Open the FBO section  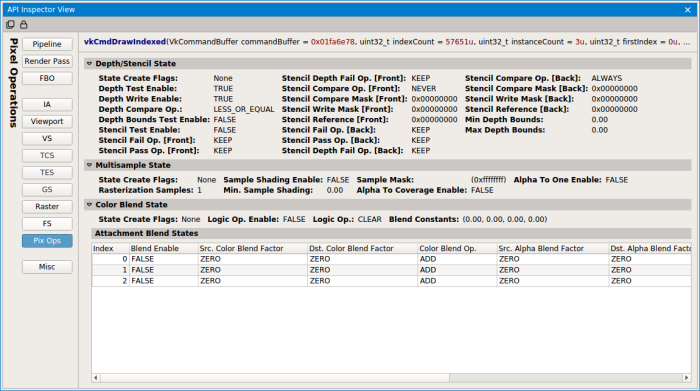click(47, 78)
